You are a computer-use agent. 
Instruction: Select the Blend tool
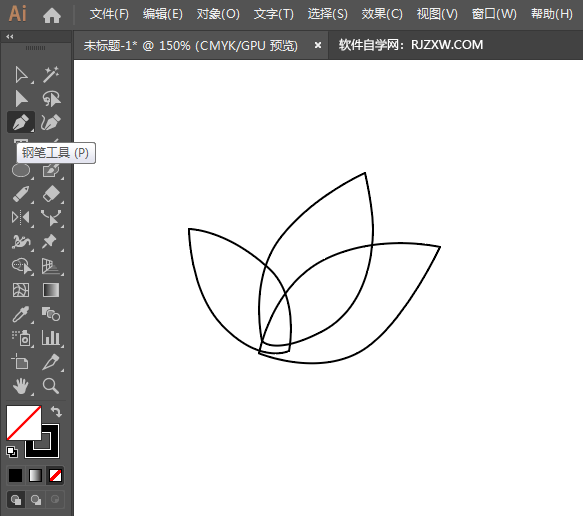click(51, 314)
